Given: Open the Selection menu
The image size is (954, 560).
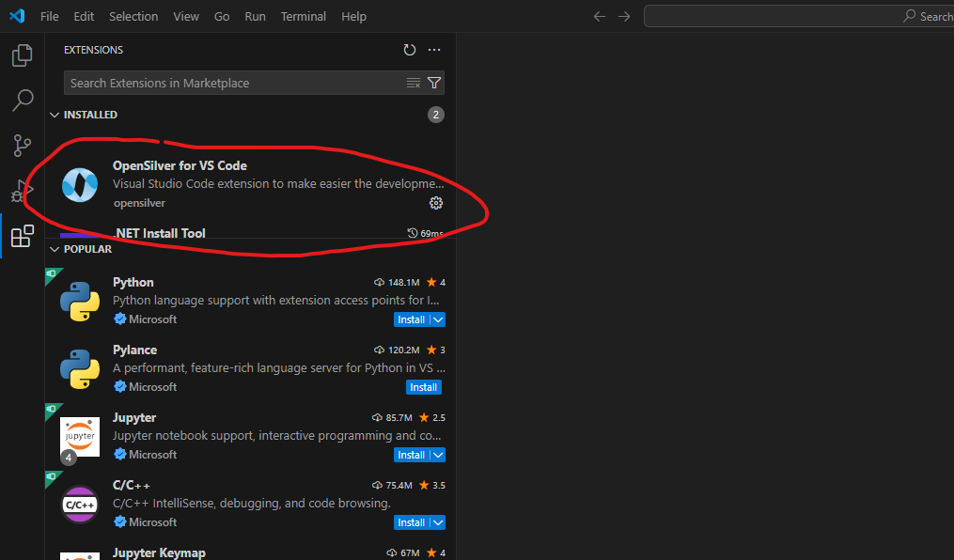Looking at the screenshot, I should tap(133, 16).
